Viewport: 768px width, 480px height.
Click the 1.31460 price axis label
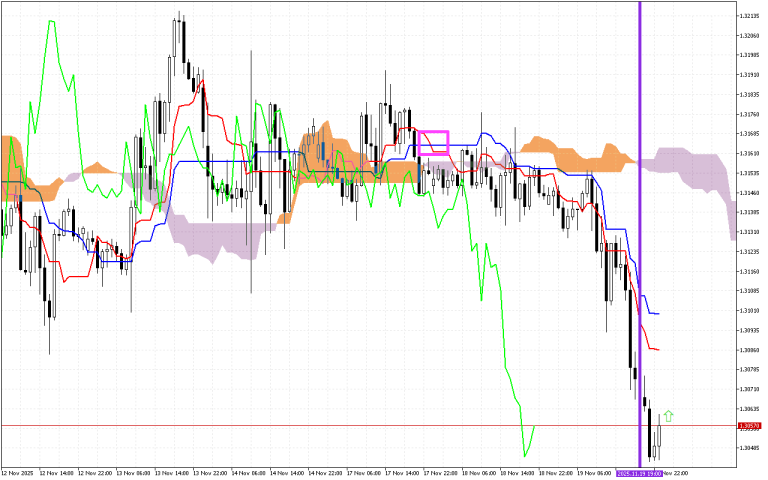click(749, 192)
